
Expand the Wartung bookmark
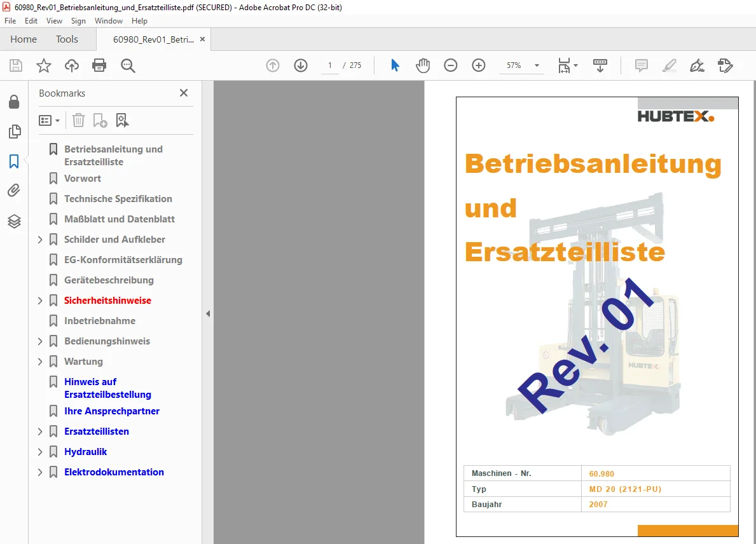click(40, 362)
